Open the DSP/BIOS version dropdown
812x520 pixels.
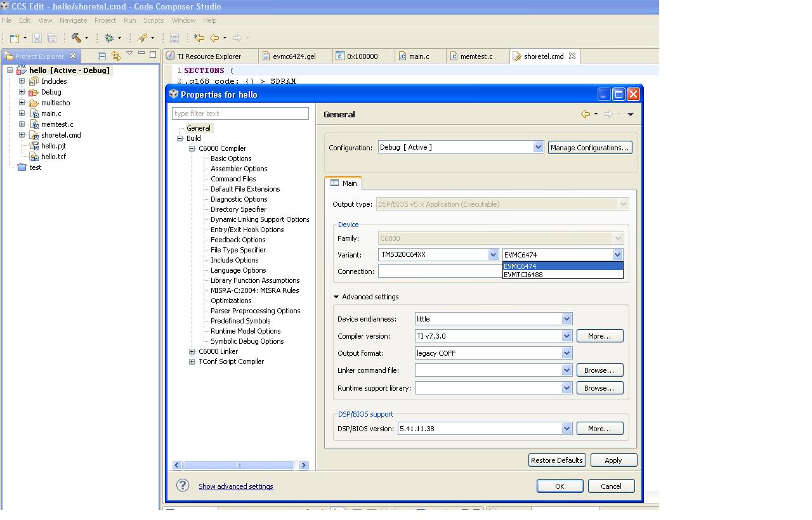click(x=566, y=428)
